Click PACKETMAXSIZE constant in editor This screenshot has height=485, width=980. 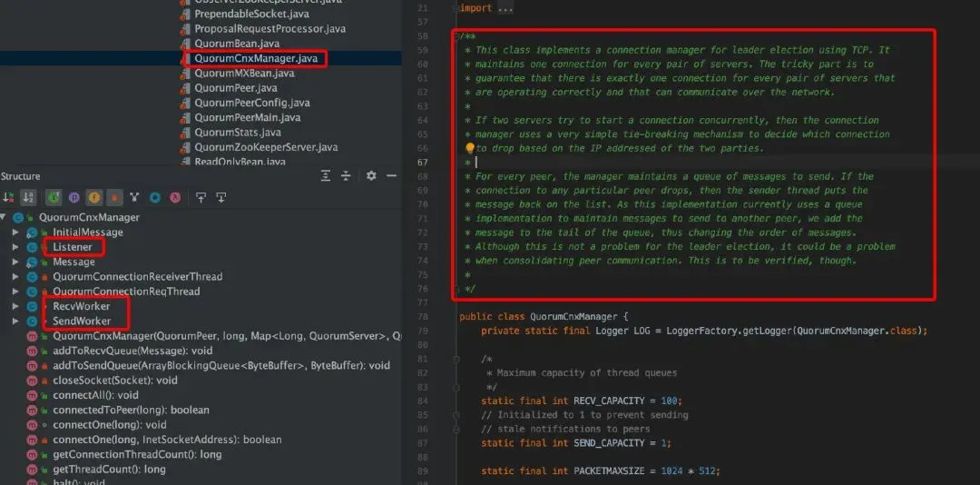(x=610, y=471)
